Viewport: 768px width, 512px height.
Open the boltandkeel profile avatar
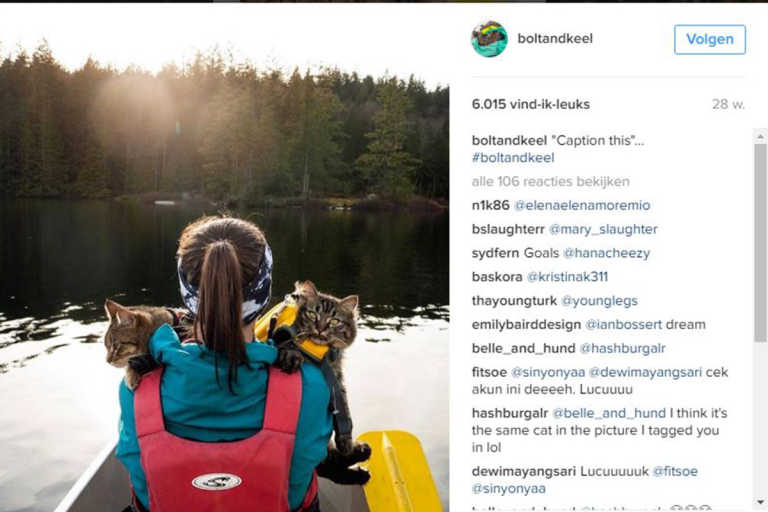[x=489, y=39]
